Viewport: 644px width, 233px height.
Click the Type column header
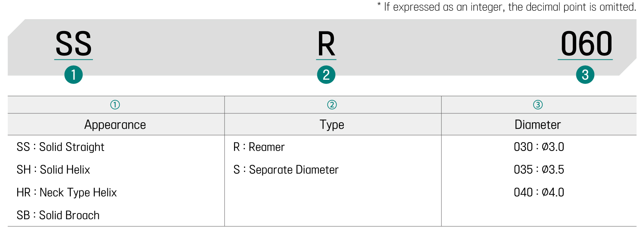(332, 125)
